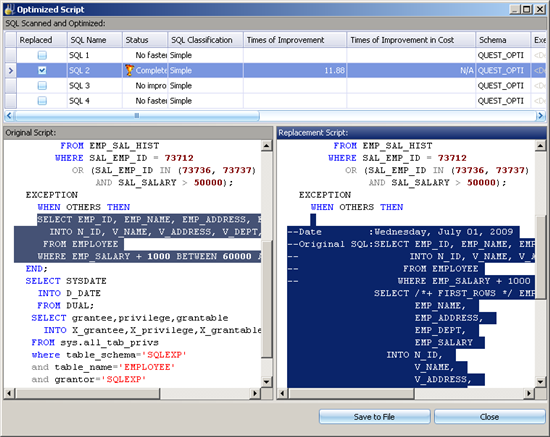Viewport: 550px width, 437px height.
Task: Click 'FROM DUAL;' line in Original Script
Action: [66, 305]
